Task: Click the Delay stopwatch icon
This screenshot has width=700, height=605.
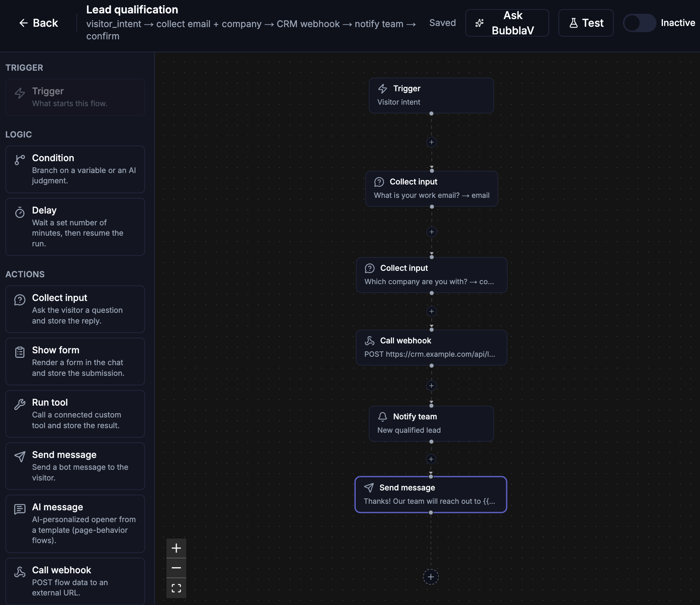Action: [20, 212]
